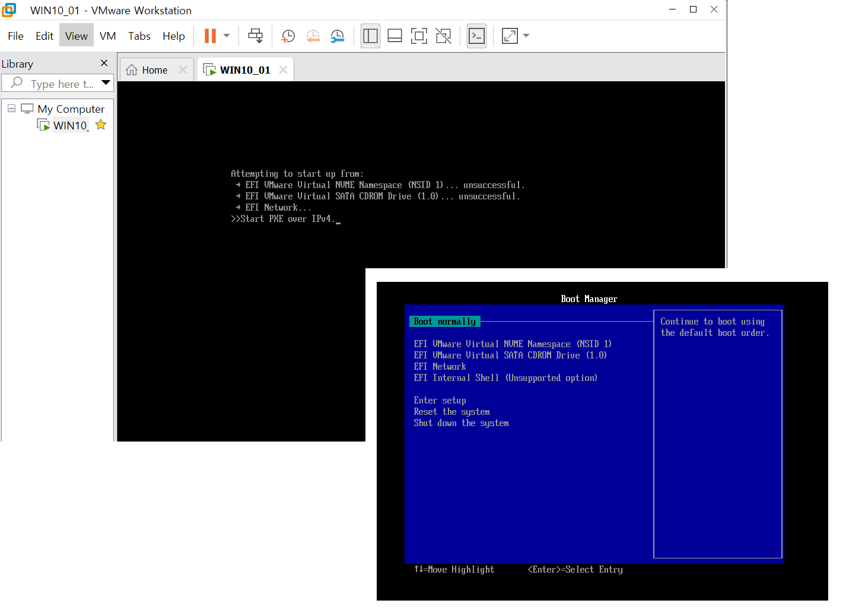Toggle Unity mode icon
Image resolution: width=846 pixels, height=616 pixels.
(x=443, y=36)
